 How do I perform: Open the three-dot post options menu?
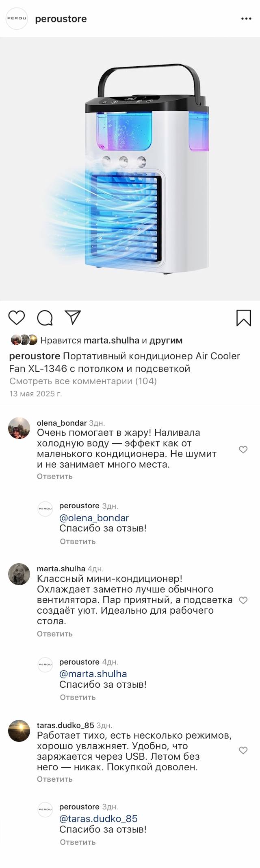click(246, 19)
